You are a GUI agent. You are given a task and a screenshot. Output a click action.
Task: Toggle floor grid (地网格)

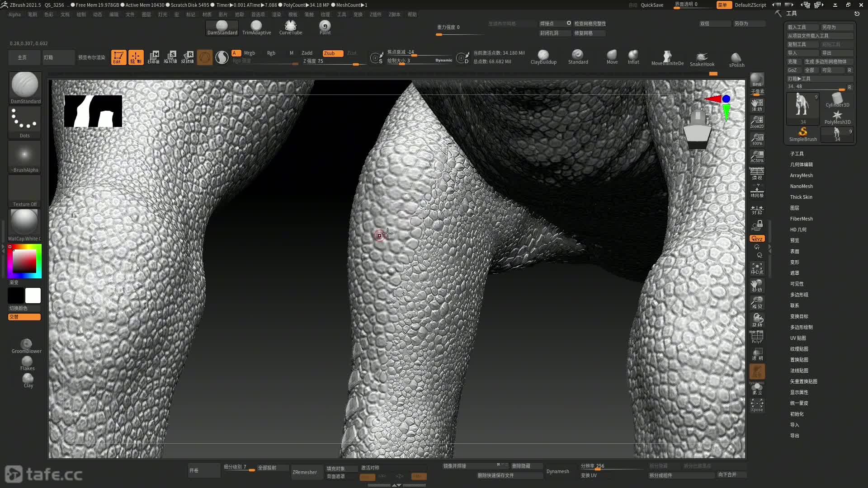pyautogui.click(x=757, y=191)
